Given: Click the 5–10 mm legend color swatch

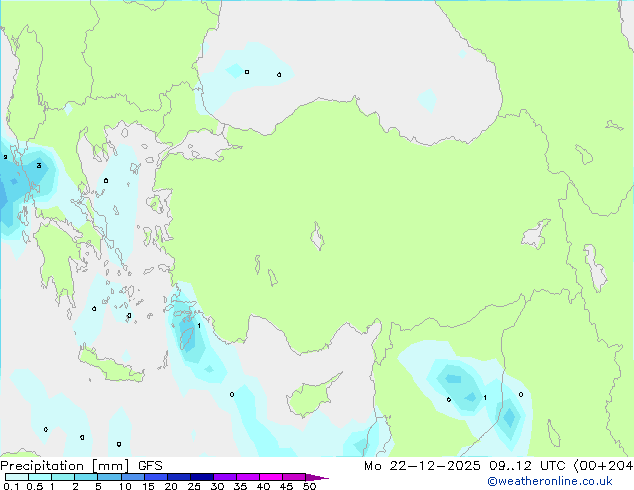Looking at the screenshot, I should point(110,477).
